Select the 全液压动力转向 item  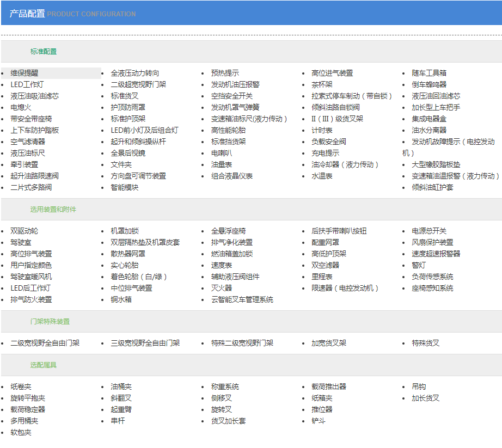pos(135,73)
